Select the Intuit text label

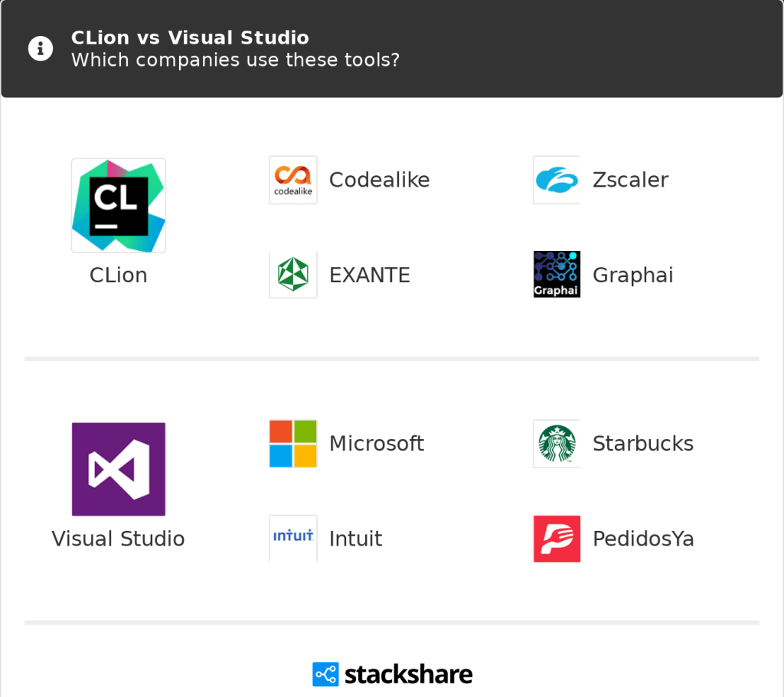(355, 539)
